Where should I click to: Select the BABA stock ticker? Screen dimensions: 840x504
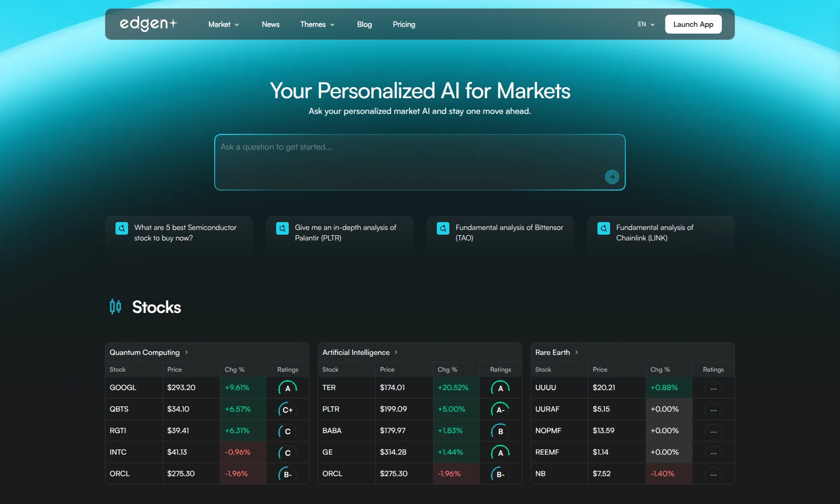pos(332,430)
